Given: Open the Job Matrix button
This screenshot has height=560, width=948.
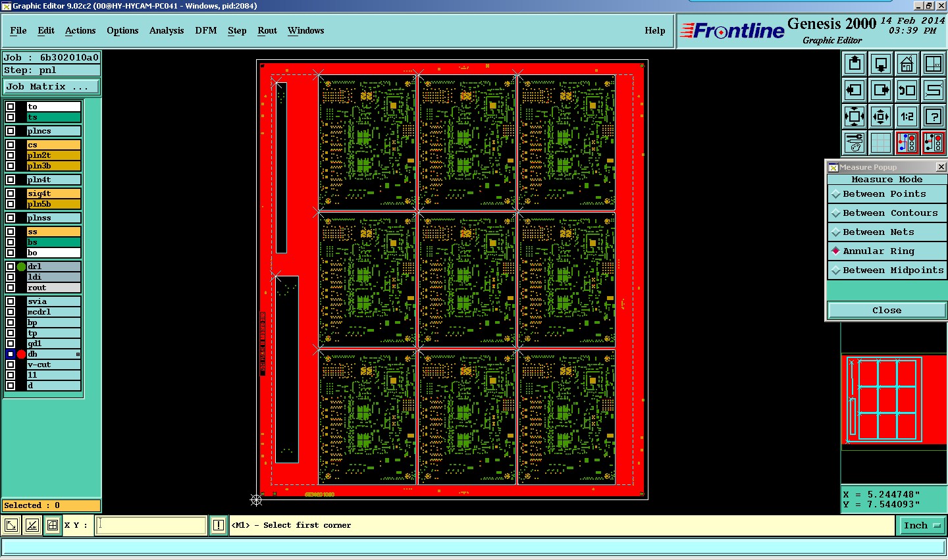Looking at the screenshot, I should [51, 87].
